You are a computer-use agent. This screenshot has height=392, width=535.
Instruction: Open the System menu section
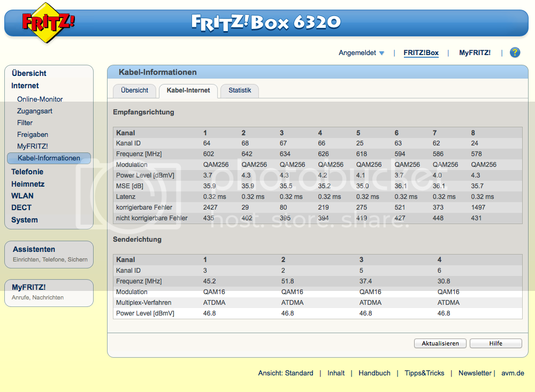tap(25, 220)
